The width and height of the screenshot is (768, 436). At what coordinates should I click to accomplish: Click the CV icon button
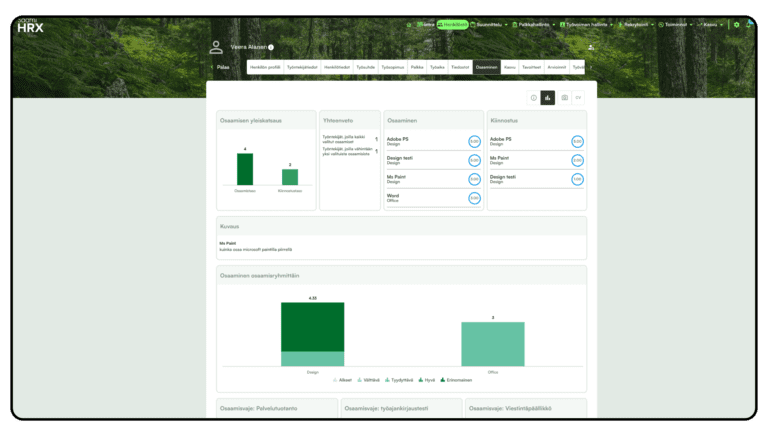pos(578,97)
